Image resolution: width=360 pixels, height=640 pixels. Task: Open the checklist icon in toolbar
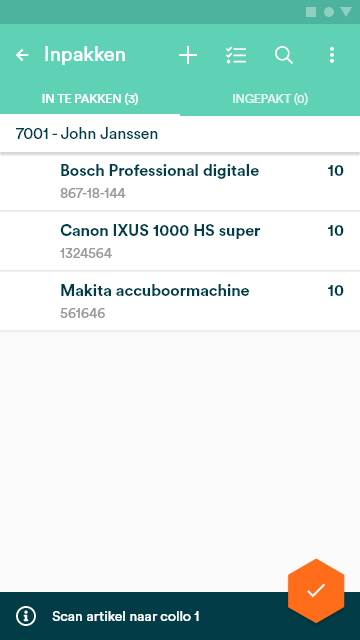click(x=236, y=55)
